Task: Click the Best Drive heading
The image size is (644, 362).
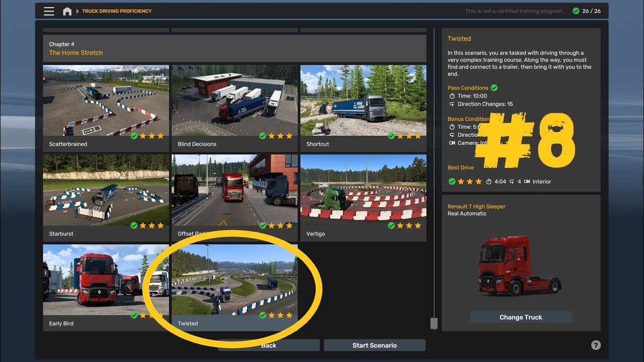Action: [461, 167]
